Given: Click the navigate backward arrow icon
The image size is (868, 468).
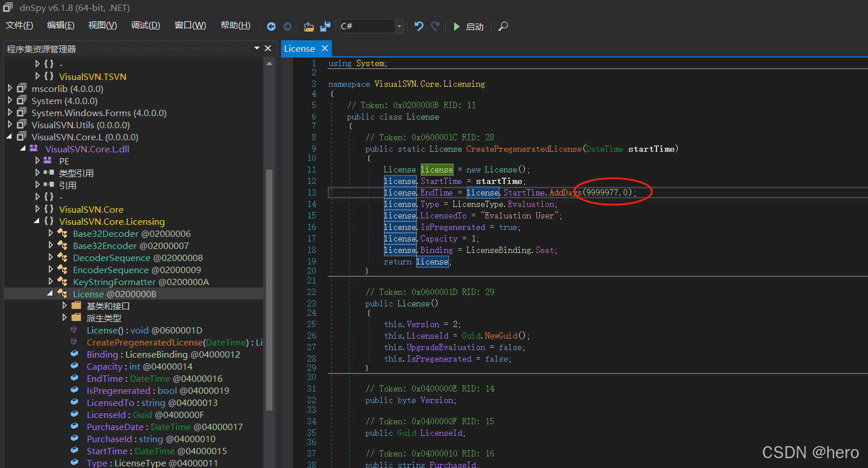Looking at the screenshot, I should pyautogui.click(x=271, y=26).
